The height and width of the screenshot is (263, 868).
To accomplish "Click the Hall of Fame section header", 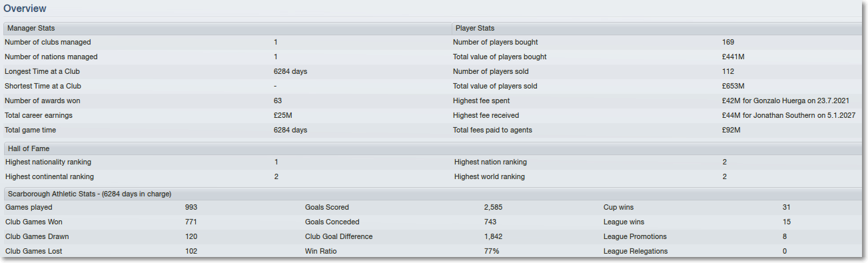I will pos(432,148).
